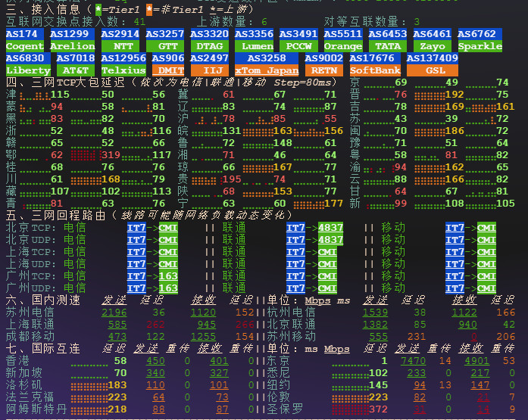Select the Sparkle provider label
This screenshot has width=528, height=420.
480,46
